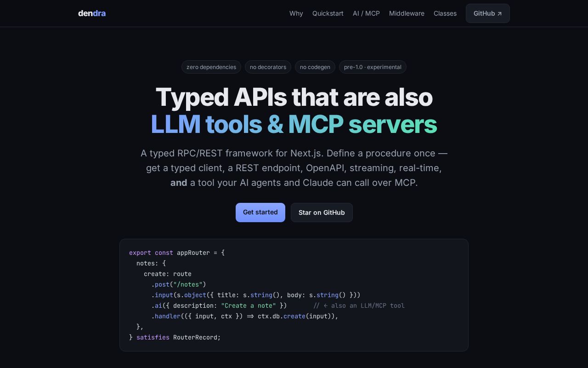
Task: Click the '// ← also an LLM/MCP tool' comment
Action: point(359,306)
